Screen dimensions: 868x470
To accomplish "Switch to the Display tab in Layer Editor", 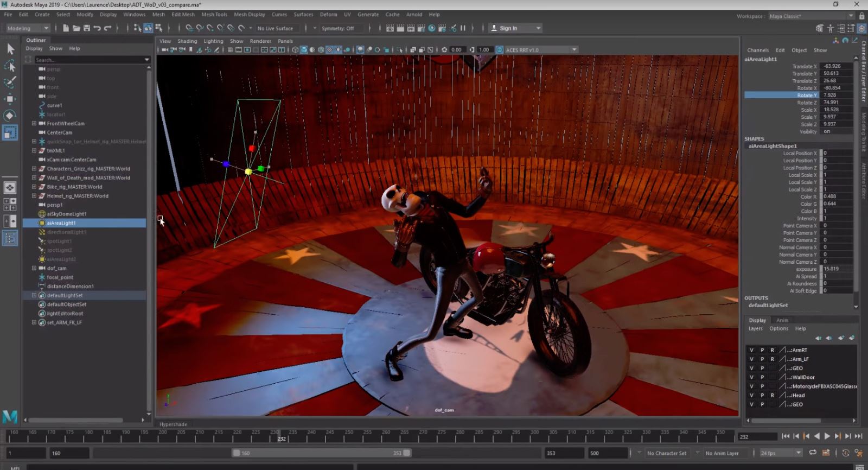I will point(757,320).
